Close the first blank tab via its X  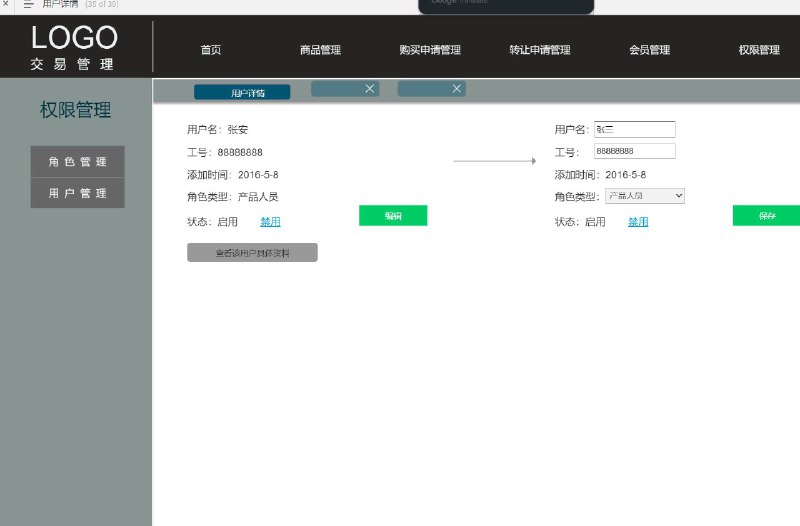[x=369, y=89]
